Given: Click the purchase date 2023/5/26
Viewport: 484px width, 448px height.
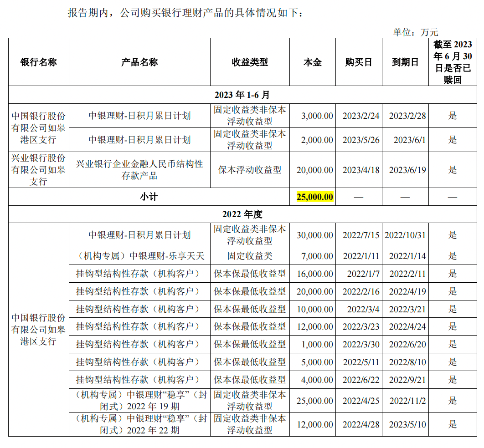Looking at the screenshot, I should (361, 140).
